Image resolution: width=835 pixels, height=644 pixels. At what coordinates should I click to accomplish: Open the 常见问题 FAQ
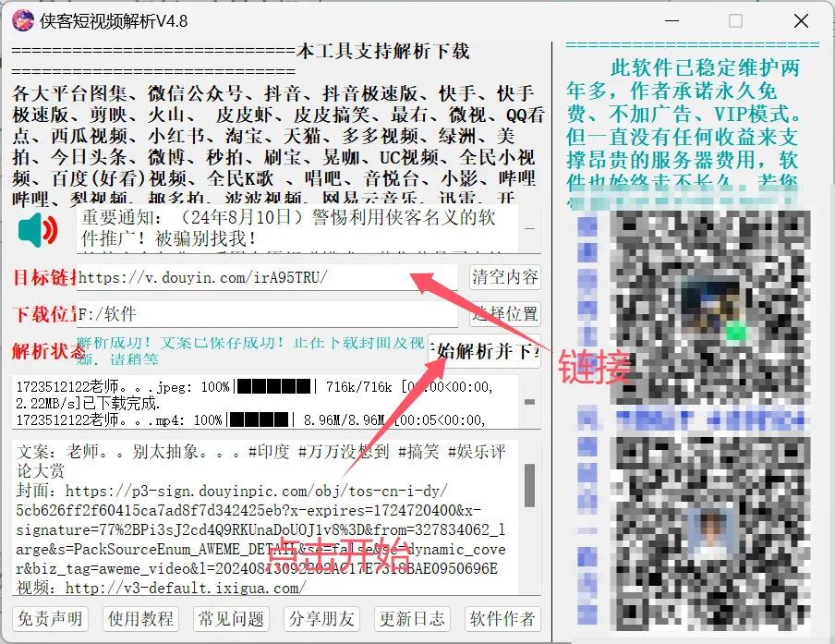(230, 620)
